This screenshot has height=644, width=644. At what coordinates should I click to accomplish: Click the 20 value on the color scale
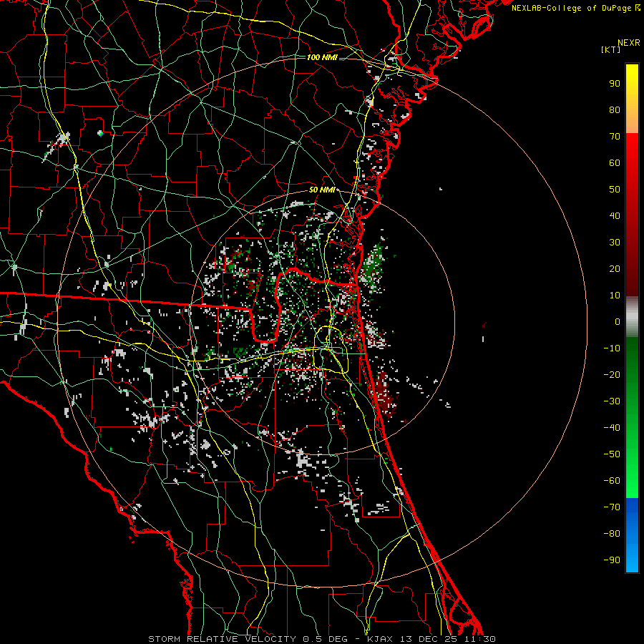pyautogui.click(x=615, y=269)
